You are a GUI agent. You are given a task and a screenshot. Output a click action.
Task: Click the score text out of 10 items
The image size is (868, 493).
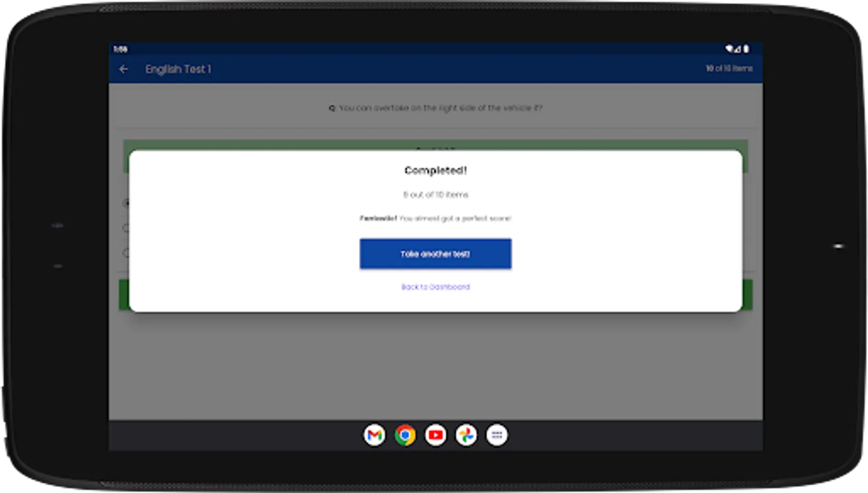pyautogui.click(x=436, y=194)
